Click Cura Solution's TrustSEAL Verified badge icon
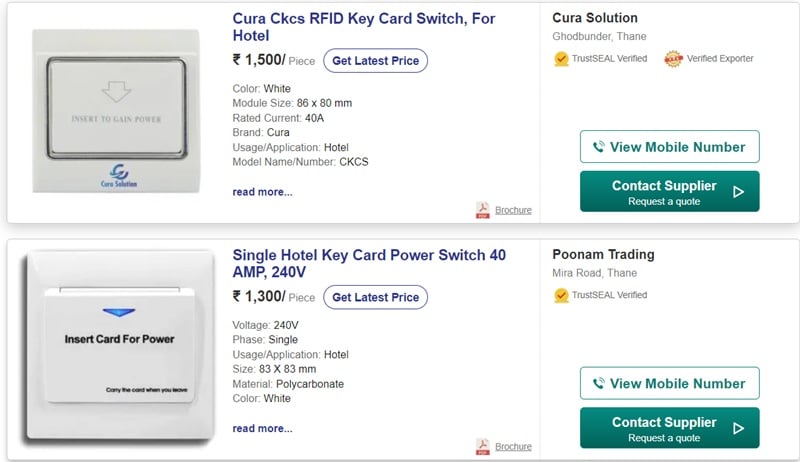 pyautogui.click(x=562, y=58)
